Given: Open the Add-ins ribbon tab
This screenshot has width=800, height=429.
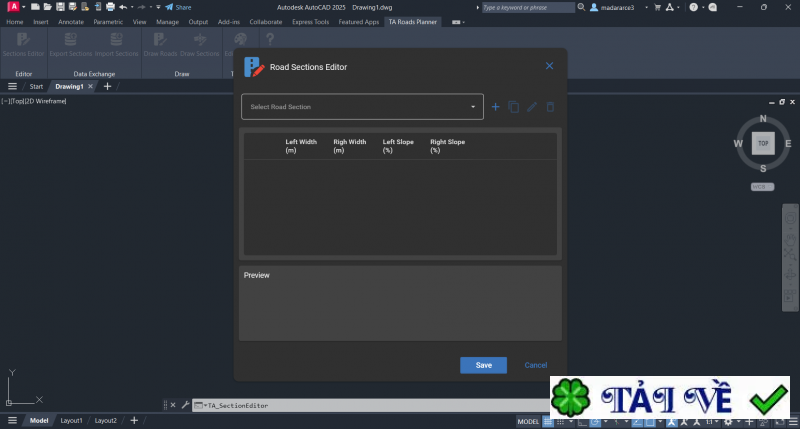Looking at the screenshot, I should coord(229,22).
